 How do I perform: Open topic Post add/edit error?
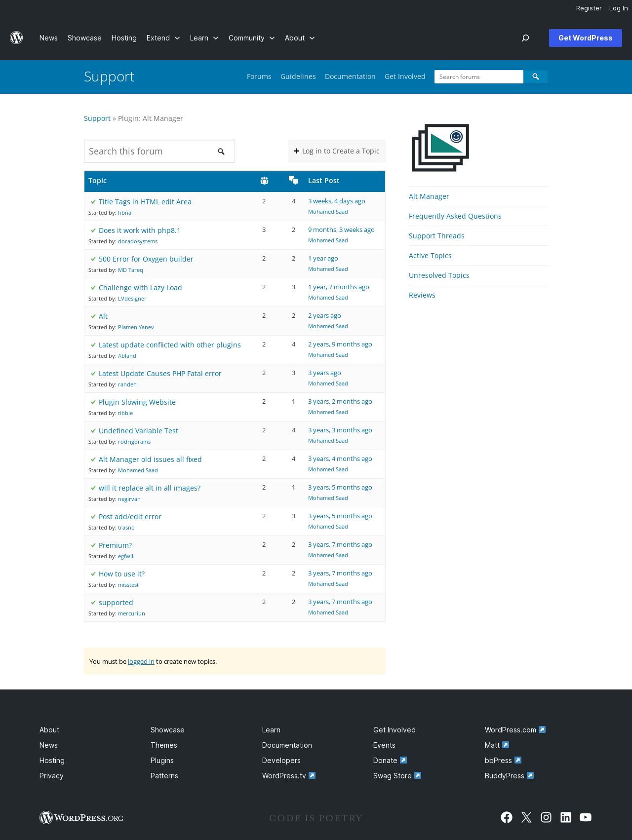(130, 517)
